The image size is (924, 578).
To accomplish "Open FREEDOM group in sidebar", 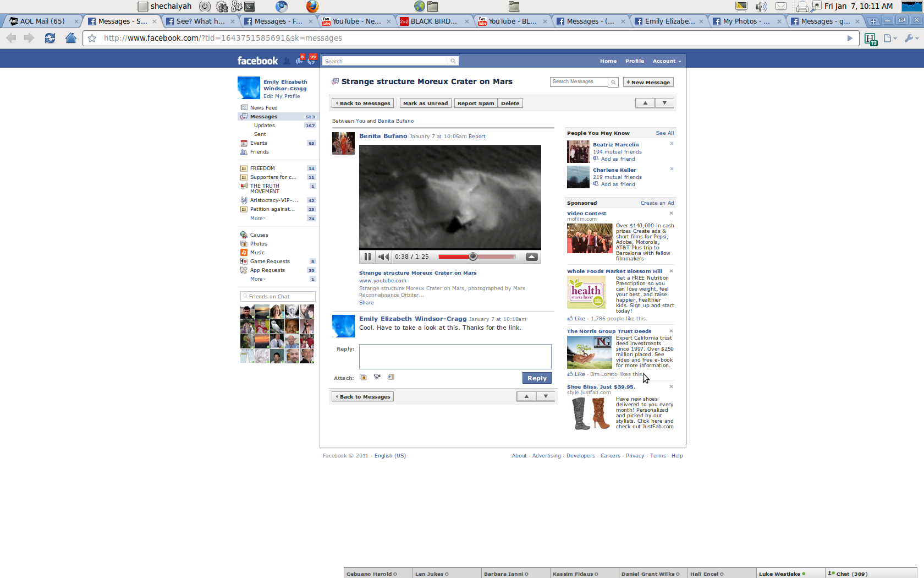I will (x=262, y=168).
